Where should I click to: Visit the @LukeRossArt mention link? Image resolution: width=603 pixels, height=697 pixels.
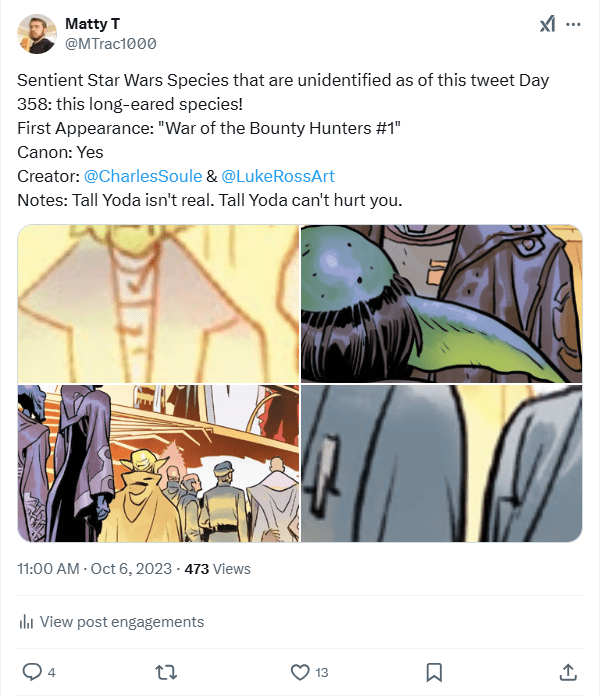278,176
